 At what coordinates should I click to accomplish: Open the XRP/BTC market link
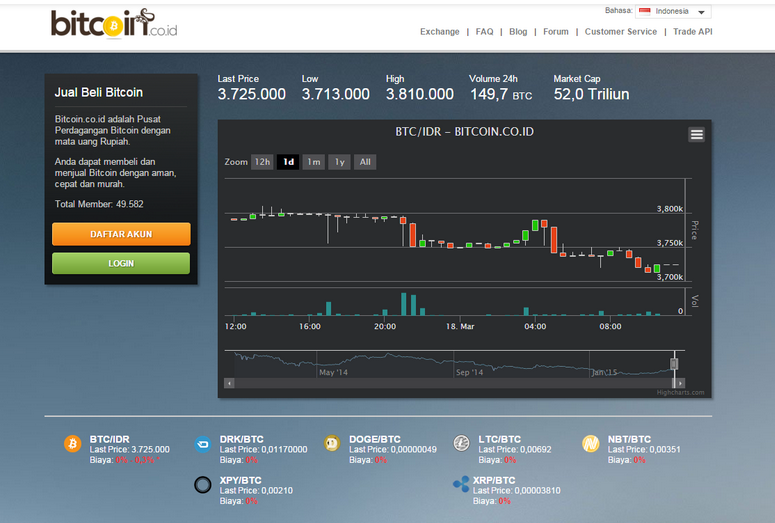coord(494,480)
